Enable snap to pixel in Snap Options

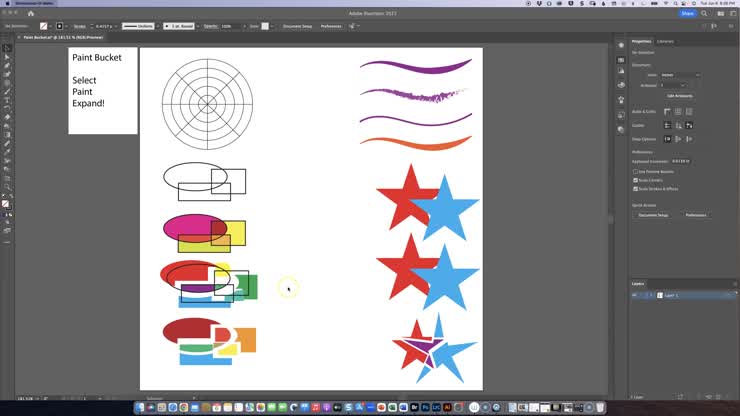[x=678, y=139]
